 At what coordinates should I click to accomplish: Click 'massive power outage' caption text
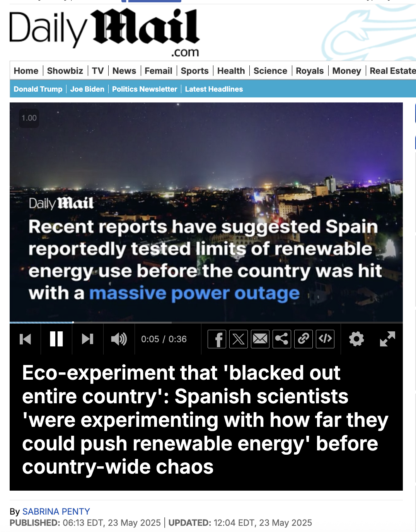click(194, 294)
